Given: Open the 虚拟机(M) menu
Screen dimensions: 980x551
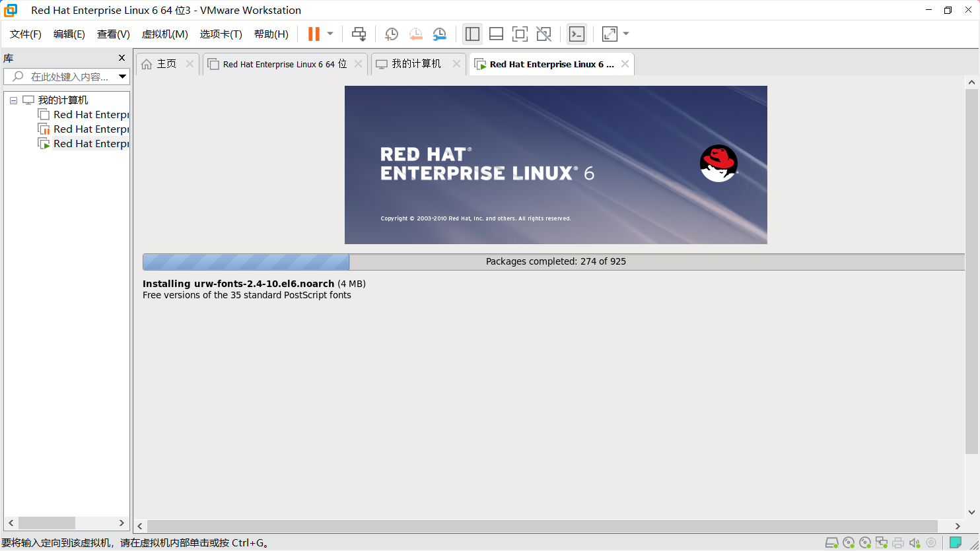Looking at the screenshot, I should 165,34.
